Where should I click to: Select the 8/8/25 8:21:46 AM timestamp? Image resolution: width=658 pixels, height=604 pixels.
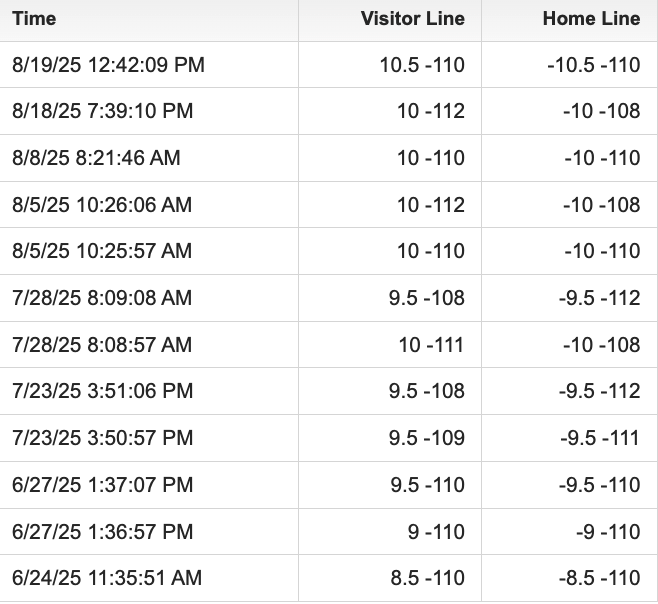(x=97, y=158)
